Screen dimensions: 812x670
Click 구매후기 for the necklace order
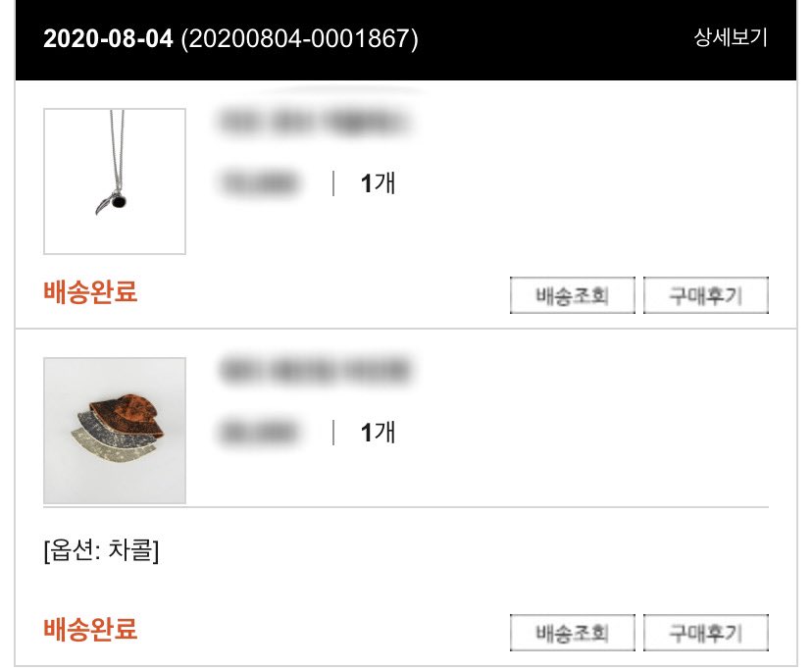704,293
